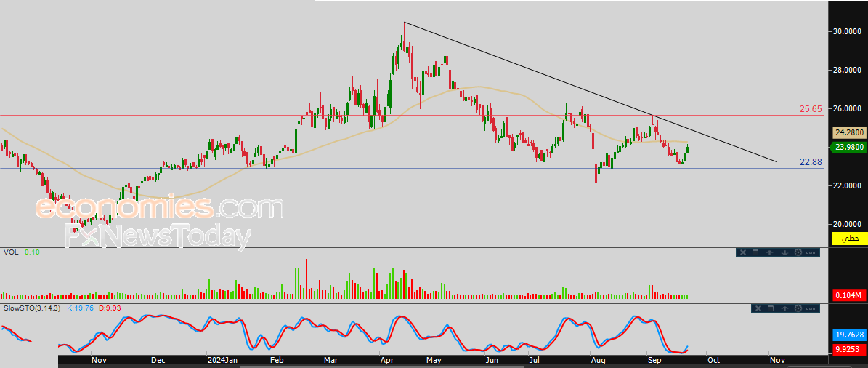868x368 pixels.
Task: Click the 28.0000 price axis label
Action: coord(849,70)
